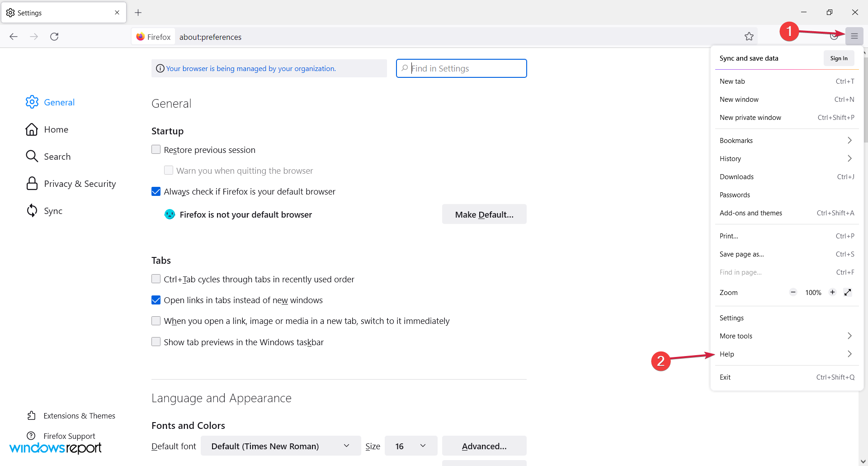Choose Exit from the menu
The width and height of the screenshot is (868, 466).
[x=787, y=377]
